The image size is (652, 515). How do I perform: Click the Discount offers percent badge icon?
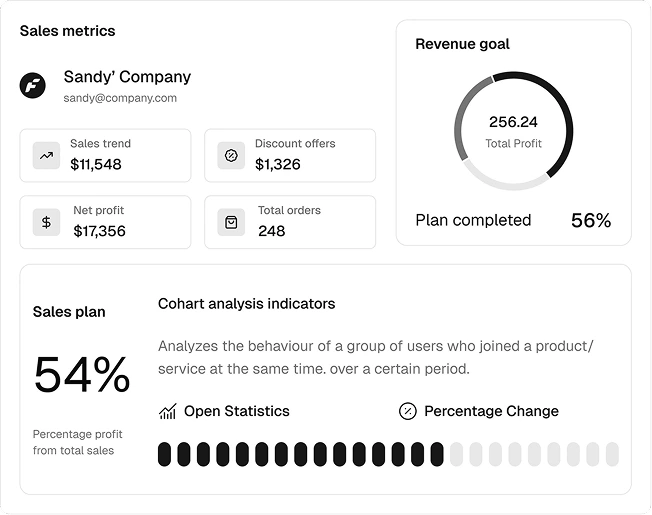231,155
